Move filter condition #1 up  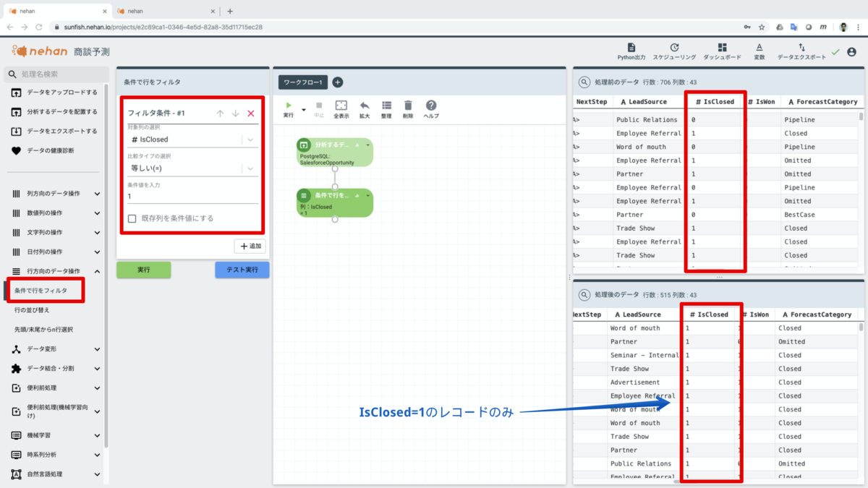[x=220, y=114]
